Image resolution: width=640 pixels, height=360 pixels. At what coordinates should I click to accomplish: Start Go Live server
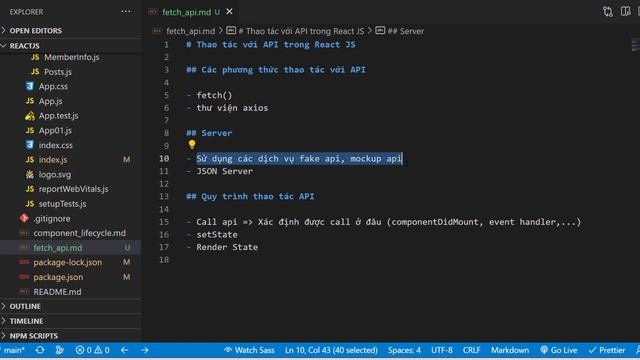tap(559, 350)
